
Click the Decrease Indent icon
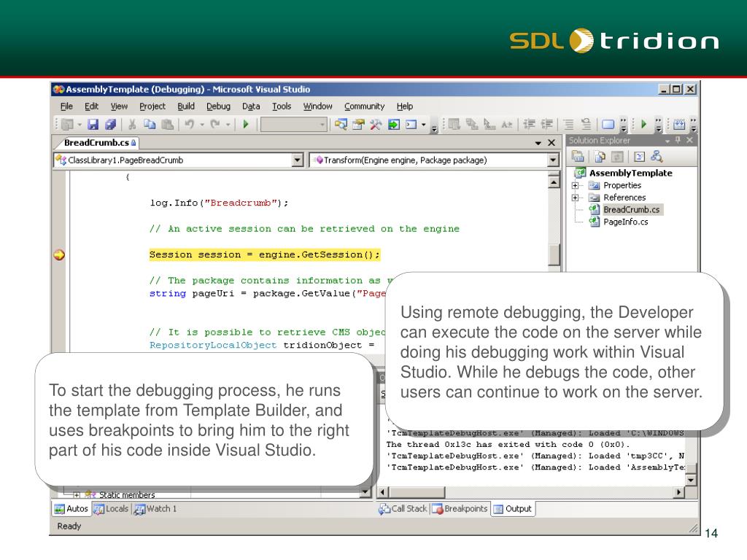pos(529,125)
